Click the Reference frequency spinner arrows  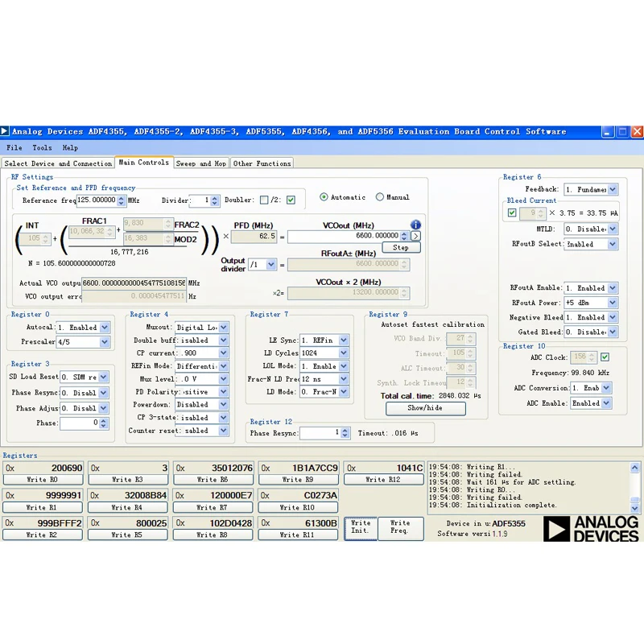tap(121, 200)
